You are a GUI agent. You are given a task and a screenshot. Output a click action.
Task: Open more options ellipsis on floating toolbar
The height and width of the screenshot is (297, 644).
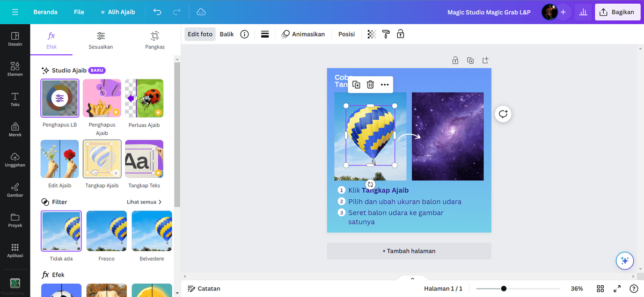tap(385, 84)
